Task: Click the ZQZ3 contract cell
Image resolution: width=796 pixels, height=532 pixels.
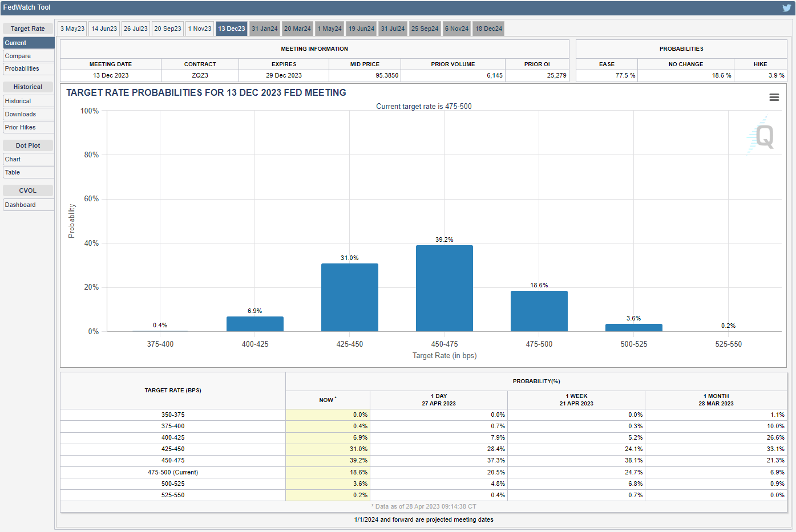Action: [x=200, y=75]
